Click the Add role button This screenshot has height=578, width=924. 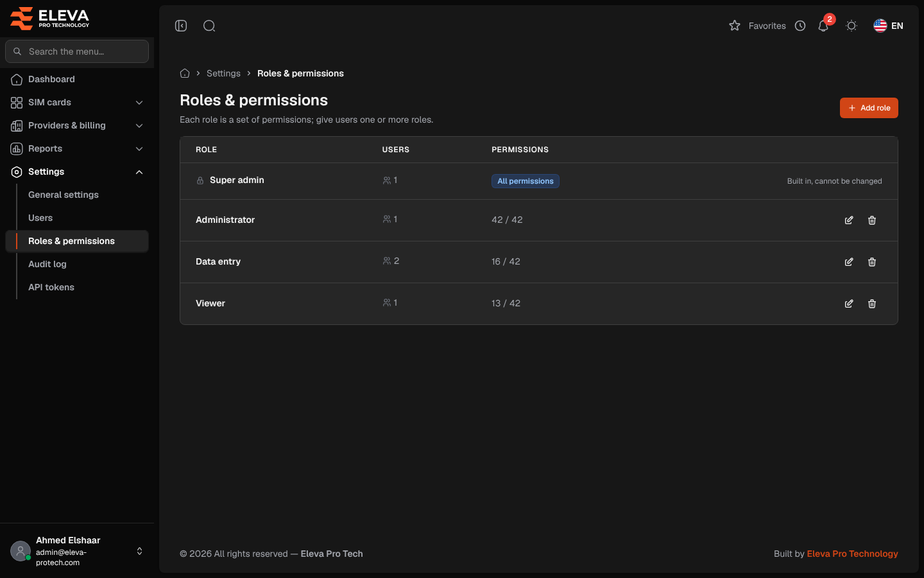(869, 108)
